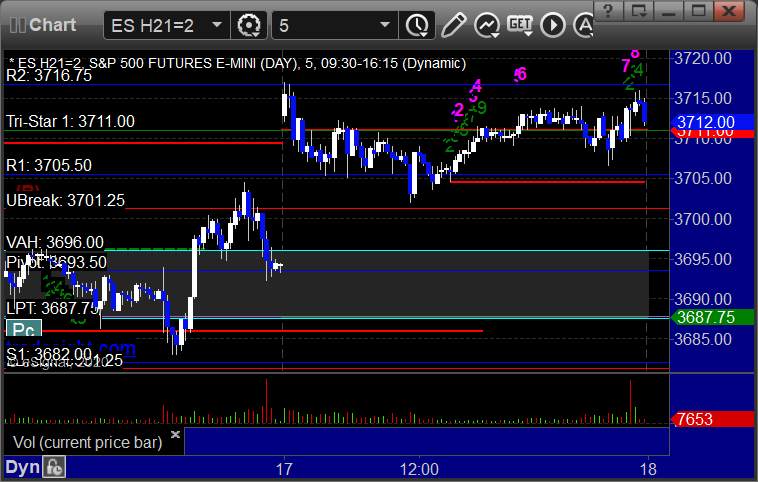Click the Vol (current price bar) label

[87, 442]
